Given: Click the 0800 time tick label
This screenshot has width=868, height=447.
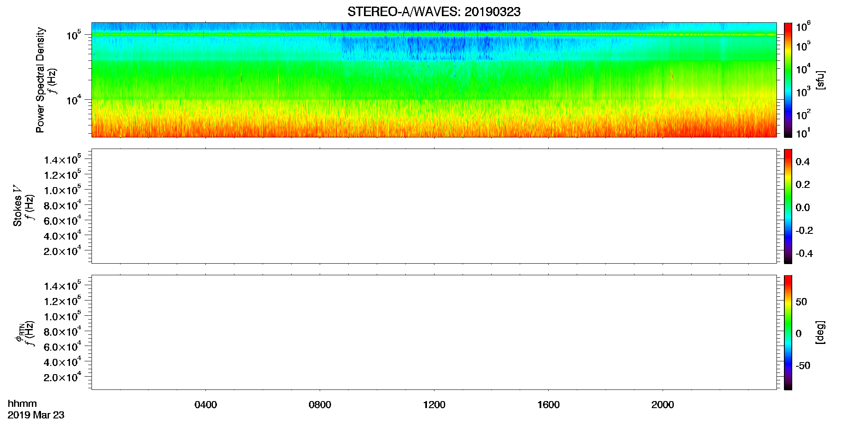Looking at the screenshot, I should click(320, 405).
